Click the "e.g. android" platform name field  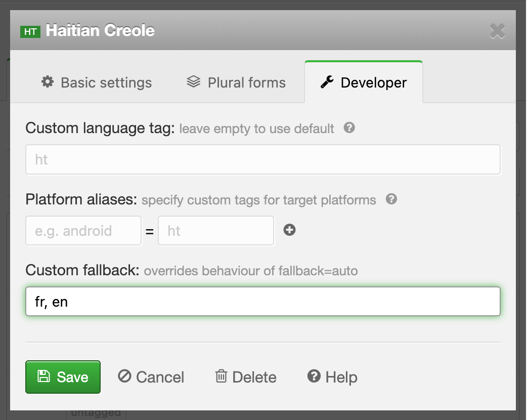coord(83,231)
